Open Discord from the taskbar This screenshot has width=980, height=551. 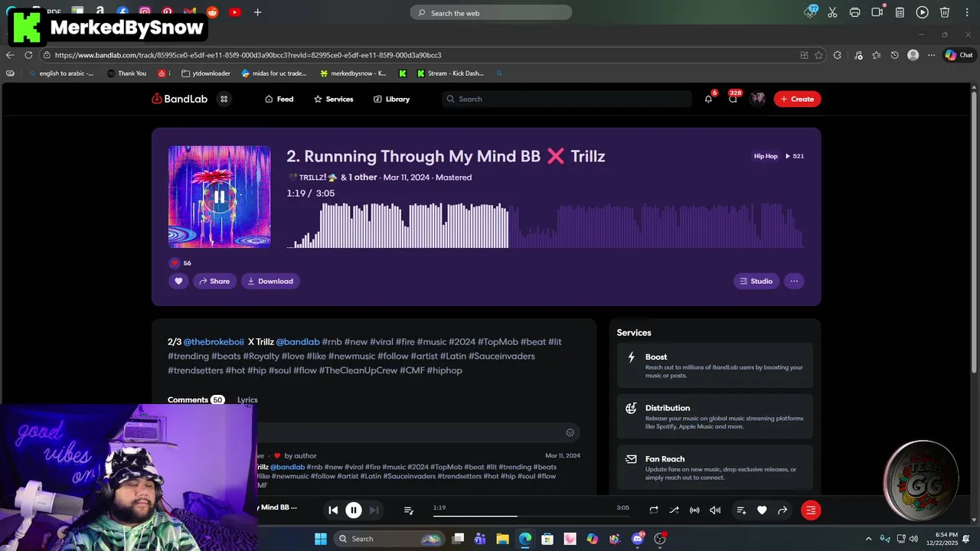coord(637,539)
